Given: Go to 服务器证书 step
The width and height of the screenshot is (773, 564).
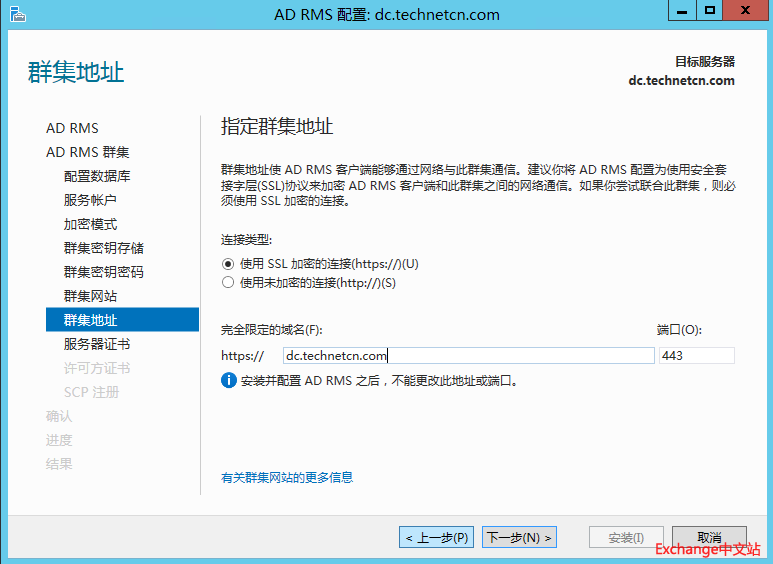Looking at the screenshot, I should pyautogui.click(x=97, y=344).
